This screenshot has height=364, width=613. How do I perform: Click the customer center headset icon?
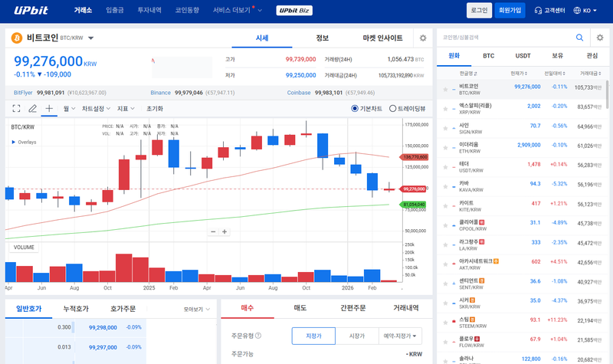point(538,11)
